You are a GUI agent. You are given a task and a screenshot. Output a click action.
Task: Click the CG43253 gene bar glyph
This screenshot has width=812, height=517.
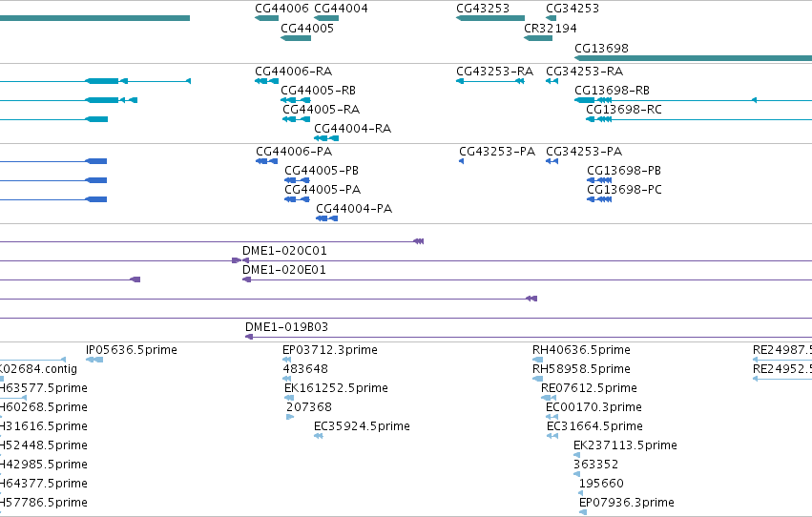[490, 18]
